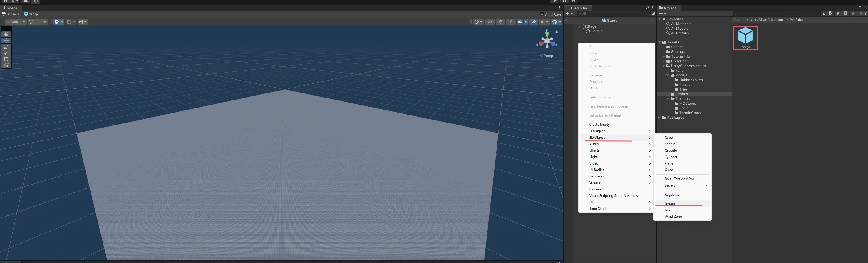The height and width of the screenshot is (263, 868).
Task: Open the Center pivot mode dropdown
Action: (16, 22)
